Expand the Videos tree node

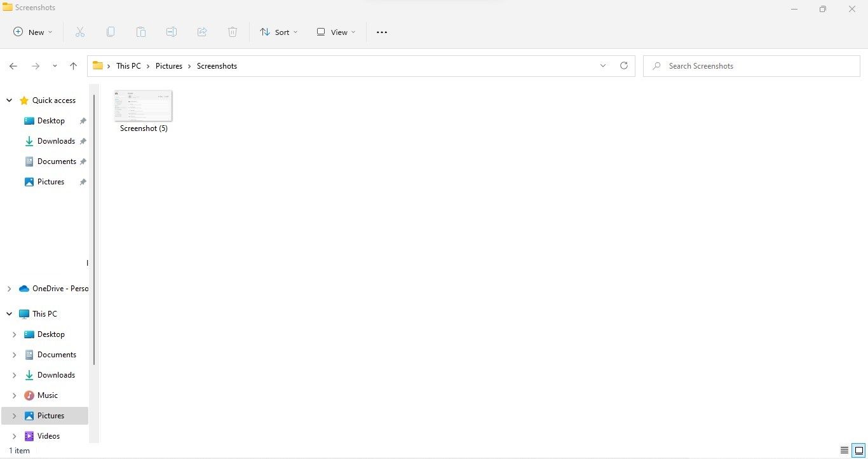point(14,436)
